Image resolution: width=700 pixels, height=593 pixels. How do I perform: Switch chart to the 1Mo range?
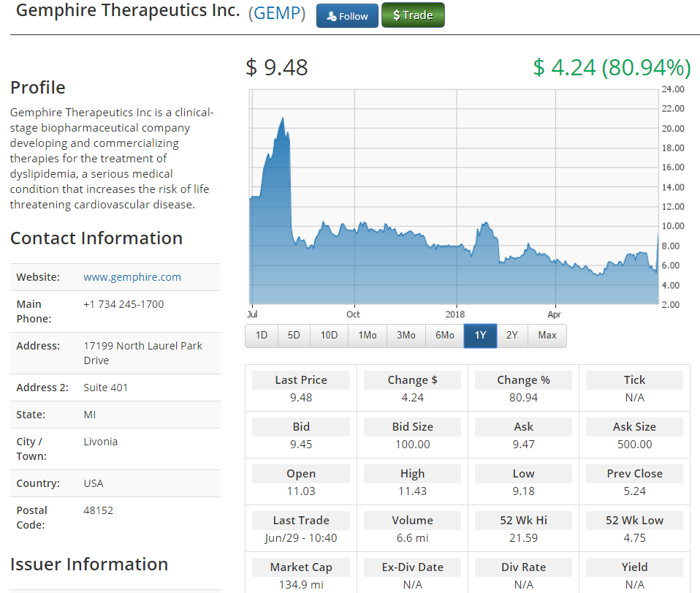pos(368,335)
